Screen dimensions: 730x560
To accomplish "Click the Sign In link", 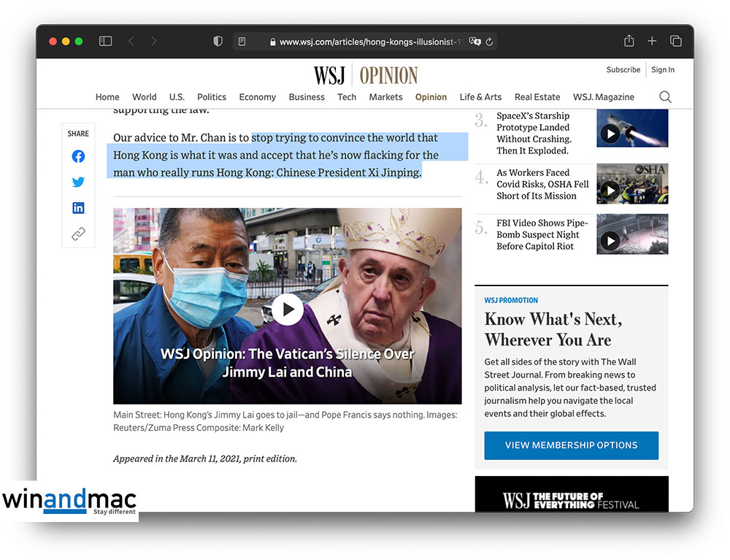I will point(663,70).
